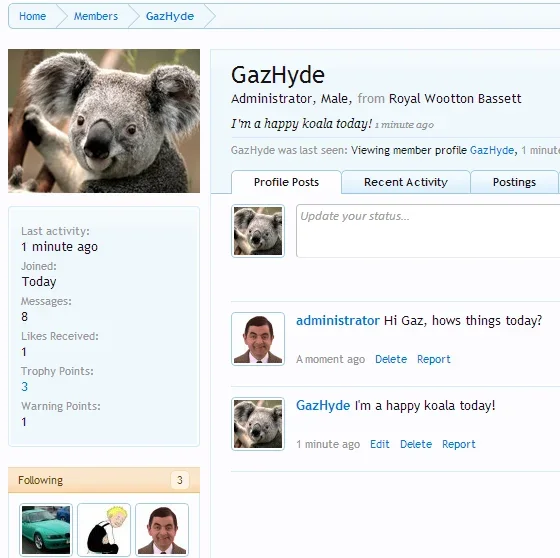
Task: Click into the Update your status field
Action: click(x=428, y=231)
